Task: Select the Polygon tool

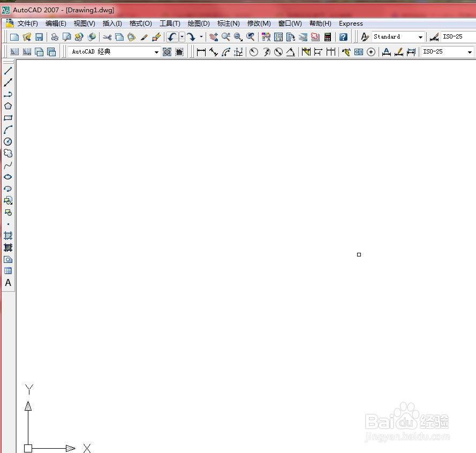Action: click(8, 106)
